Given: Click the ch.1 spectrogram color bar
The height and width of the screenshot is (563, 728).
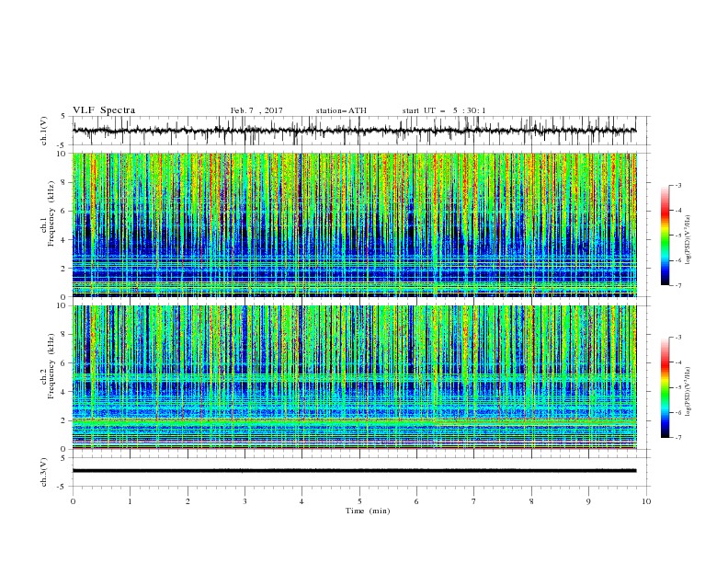Looking at the screenshot, I should click(665, 236).
